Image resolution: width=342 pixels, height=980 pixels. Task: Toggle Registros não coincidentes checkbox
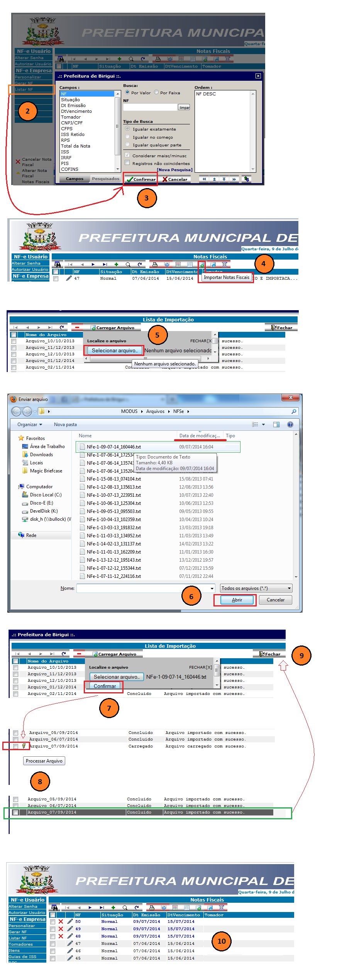point(127,163)
